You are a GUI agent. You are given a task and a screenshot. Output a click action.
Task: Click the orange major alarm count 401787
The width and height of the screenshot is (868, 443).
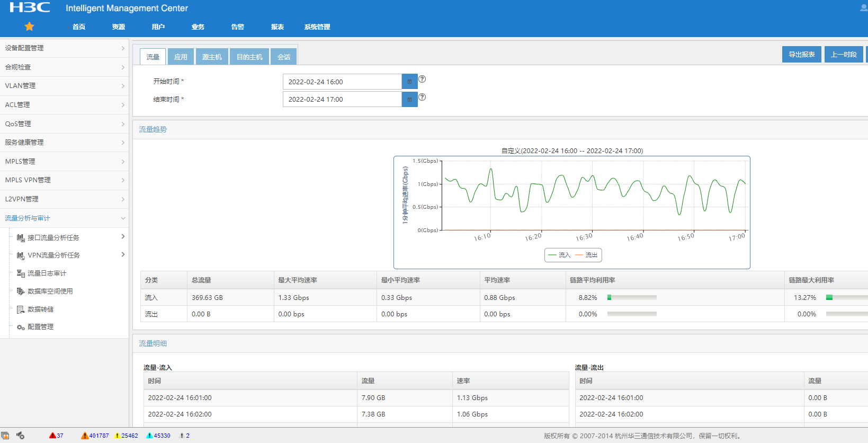99,436
